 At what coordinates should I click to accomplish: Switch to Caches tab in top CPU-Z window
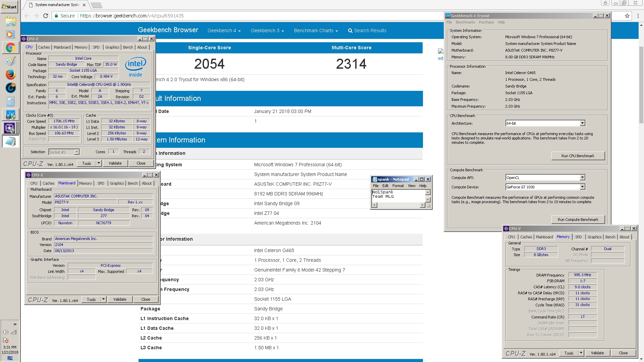click(44, 47)
